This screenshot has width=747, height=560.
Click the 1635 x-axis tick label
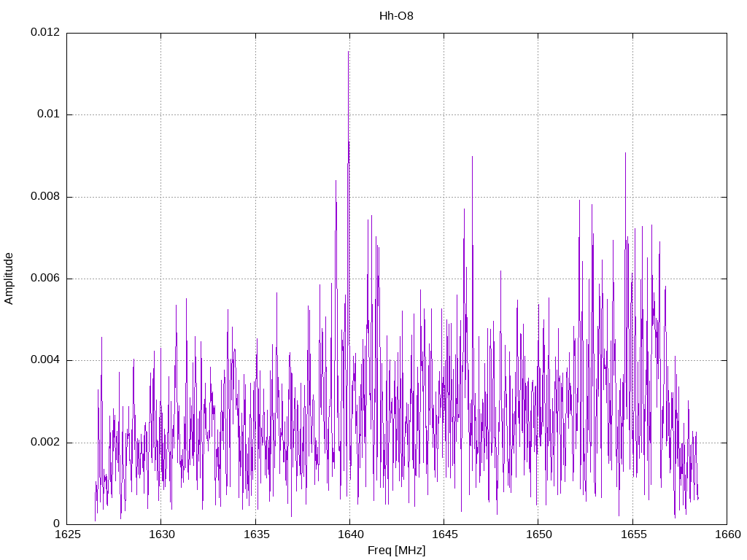coord(256,534)
